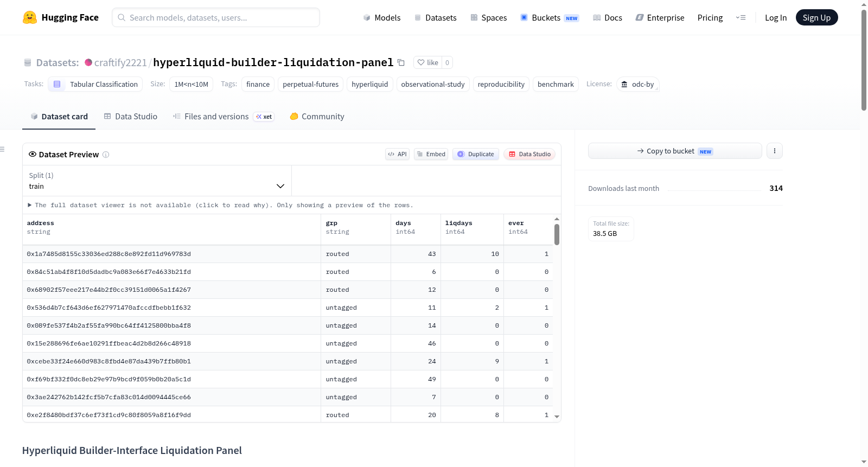Open the Datasets breadcrumb link
This screenshot has height=467, width=868.
click(x=58, y=62)
